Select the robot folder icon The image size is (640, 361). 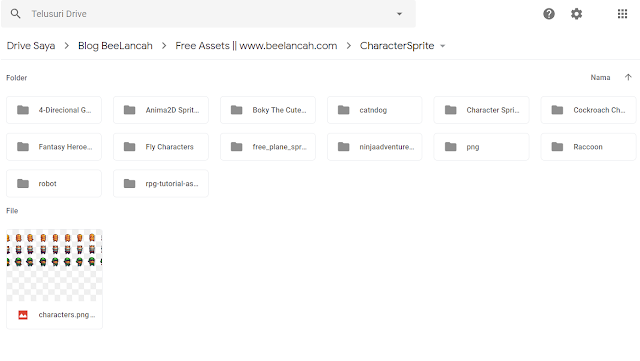pos(23,183)
